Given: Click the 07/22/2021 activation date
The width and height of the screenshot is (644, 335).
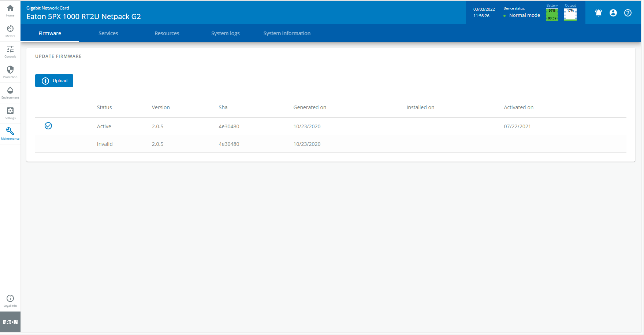Looking at the screenshot, I should click(517, 126).
